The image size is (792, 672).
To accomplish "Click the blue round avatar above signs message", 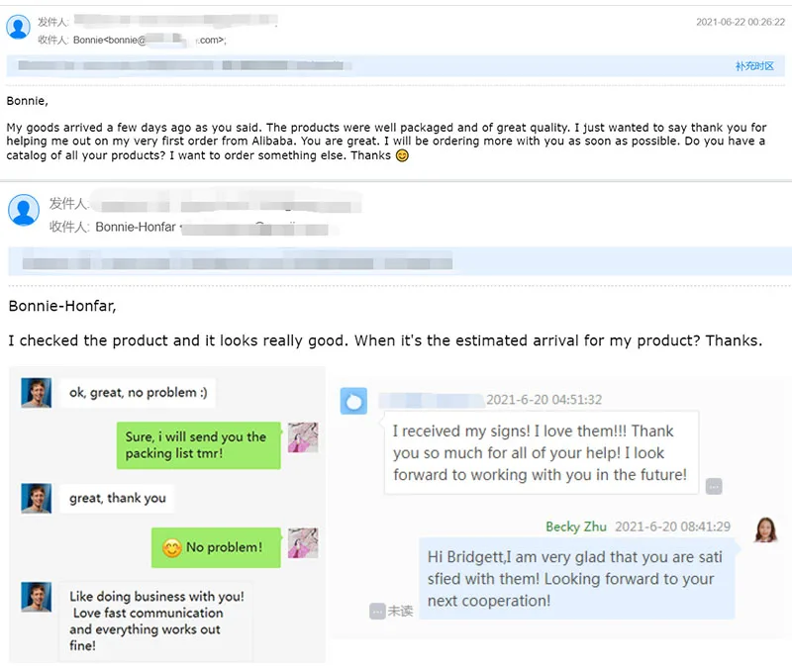I will tap(353, 401).
